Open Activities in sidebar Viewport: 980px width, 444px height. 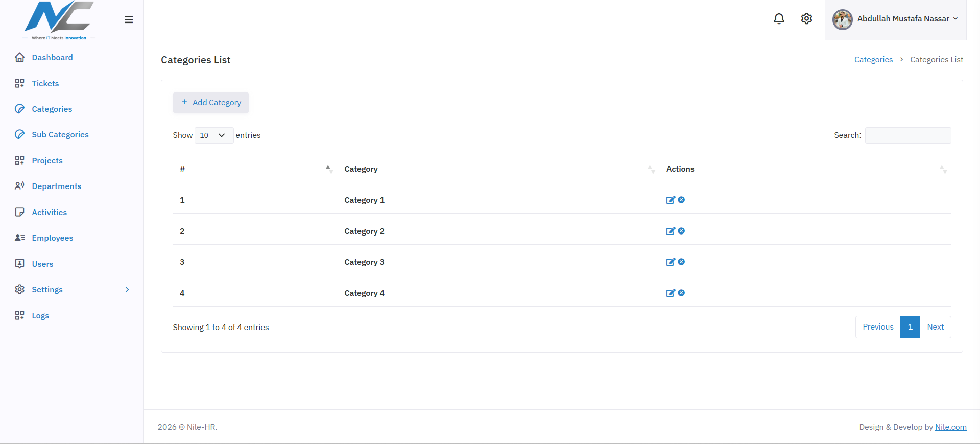tap(49, 213)
